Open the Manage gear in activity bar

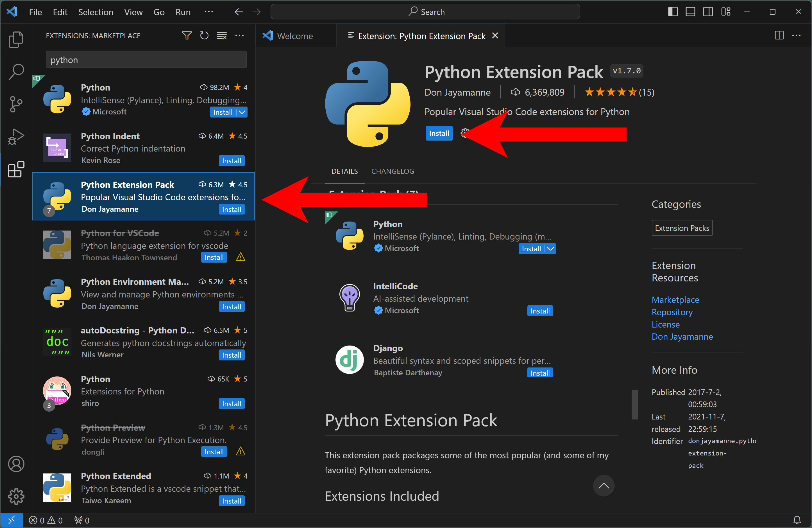(x=16, y=496)
